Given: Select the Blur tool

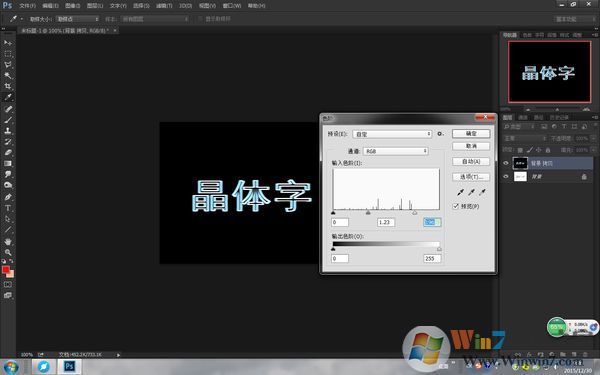Looking at the screenshot, I should tap(8, 174).
